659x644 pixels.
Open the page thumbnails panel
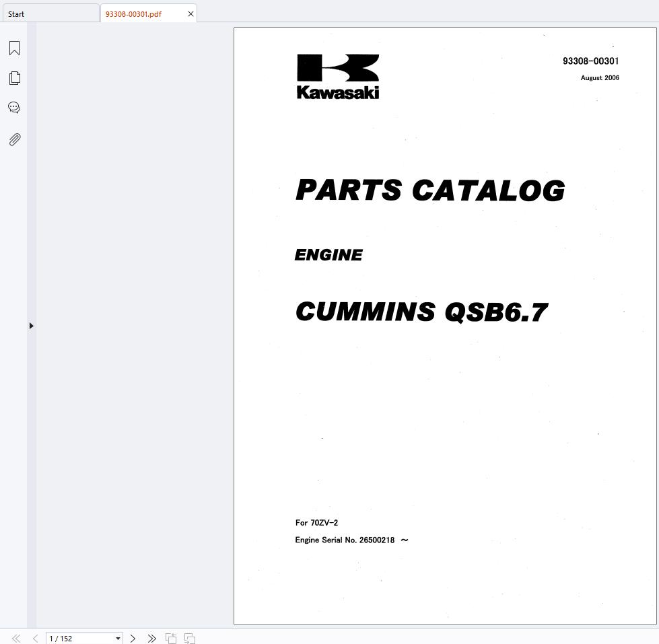pos(15,77)
